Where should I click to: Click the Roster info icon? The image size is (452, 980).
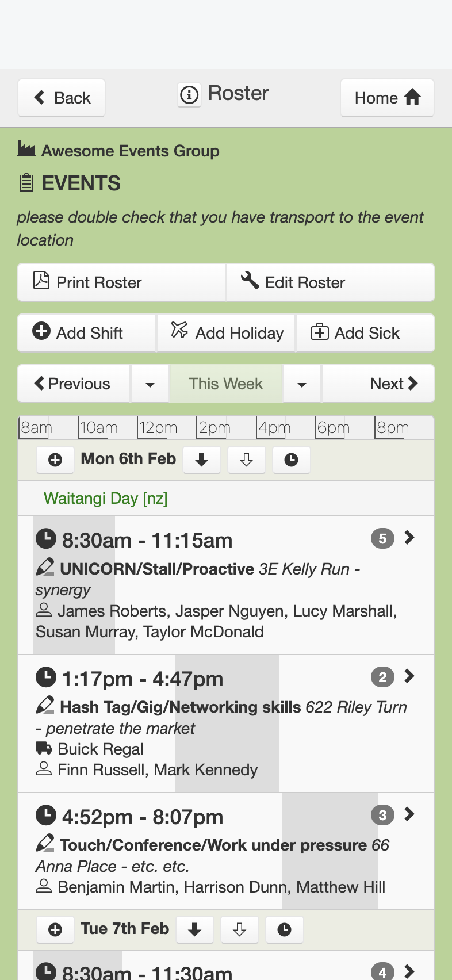pyautogui.click(x=189, y=94)
